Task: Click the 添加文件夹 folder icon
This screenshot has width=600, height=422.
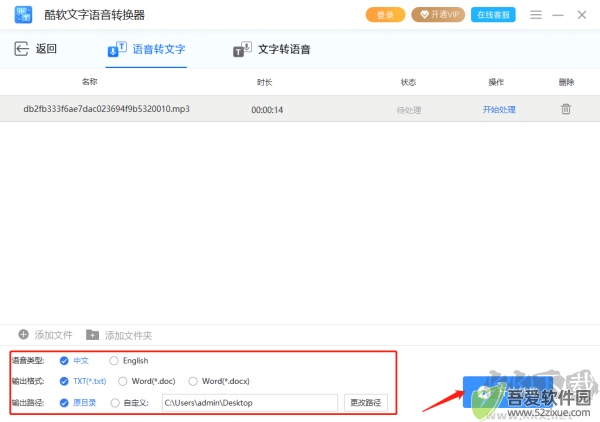Action: pos(92,335)
